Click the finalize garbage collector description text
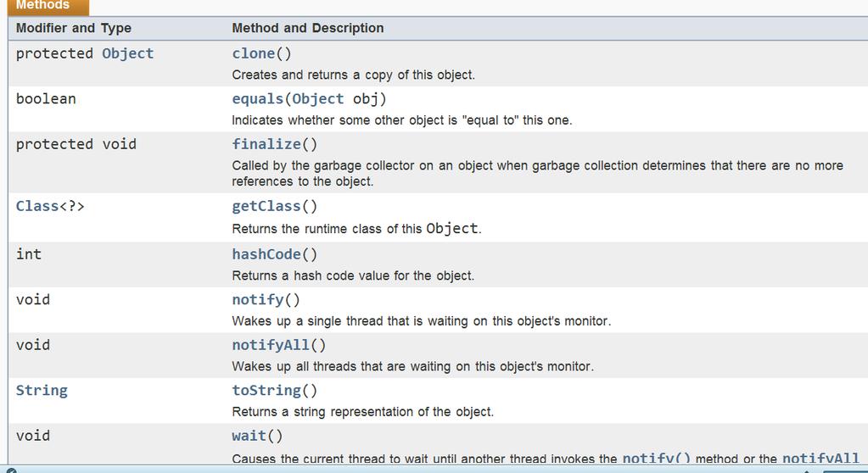868x473 pixels. (537, 173)
